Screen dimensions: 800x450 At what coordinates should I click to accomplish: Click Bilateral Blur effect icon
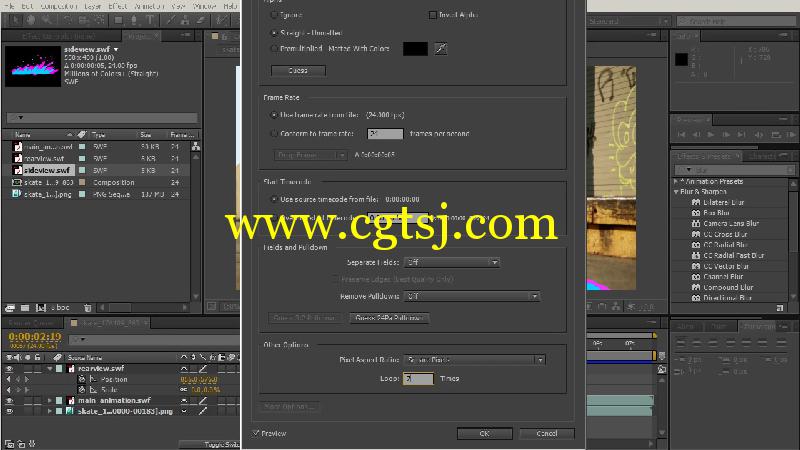(x=696, y=202)
